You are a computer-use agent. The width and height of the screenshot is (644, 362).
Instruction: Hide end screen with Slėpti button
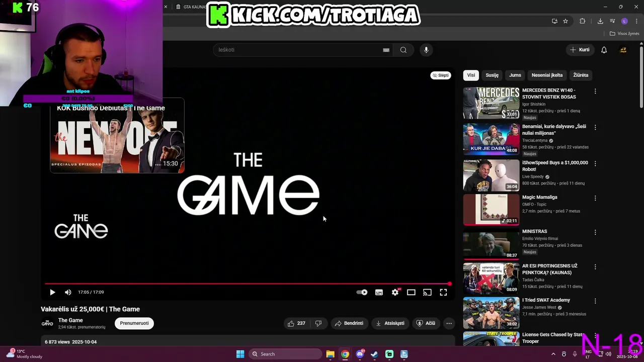pyautogui.click(x=441, y=75)
